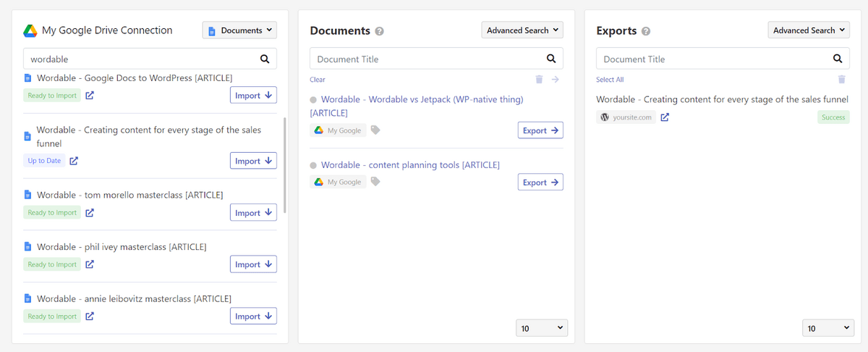This screenshot has width=868, height=352.
Task: Open page size dropdown in Exports panel
Action: point(828,328)
